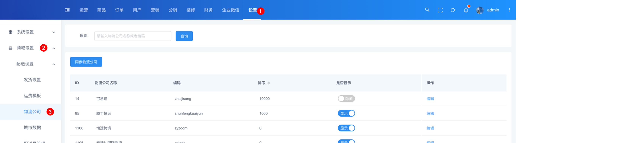Screen dimensions: 644x143
Task: Enter fullscreen mode via header icon
Action: [440, 10]
